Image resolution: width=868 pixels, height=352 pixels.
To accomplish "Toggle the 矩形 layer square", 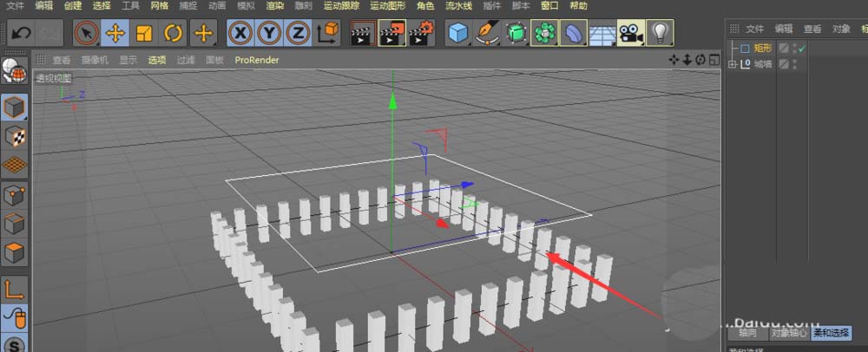I will [x=784, y=49].
